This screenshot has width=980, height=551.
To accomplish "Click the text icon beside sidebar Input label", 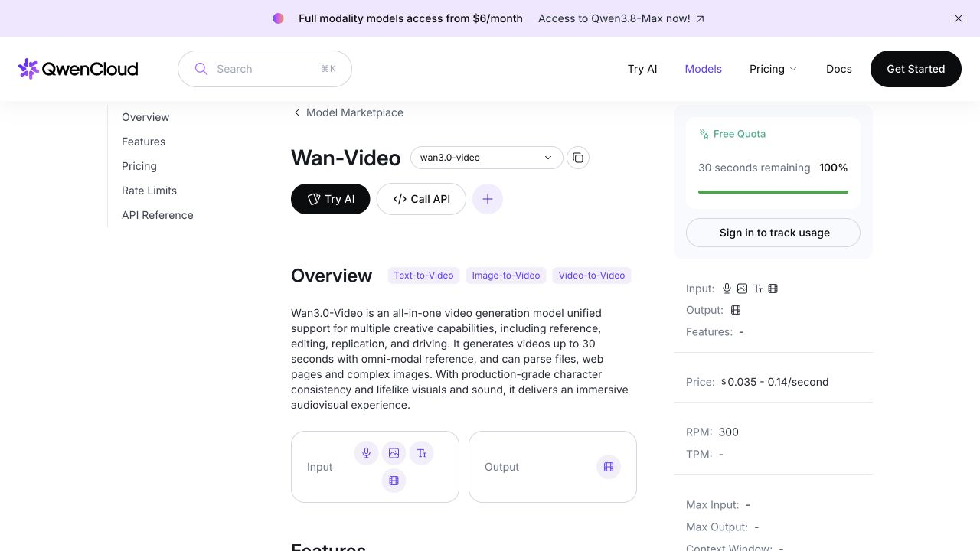I will (757, 289).
